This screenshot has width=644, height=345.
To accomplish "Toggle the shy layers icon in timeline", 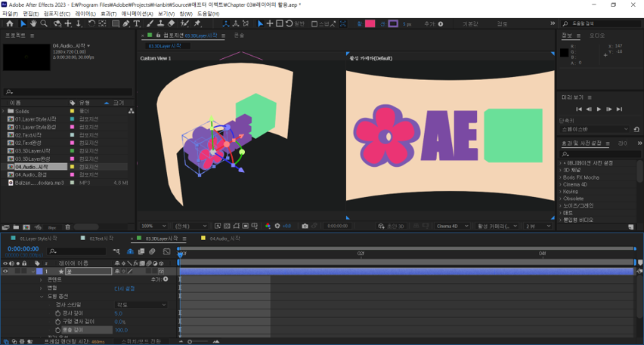I will [x=130, y=251].
